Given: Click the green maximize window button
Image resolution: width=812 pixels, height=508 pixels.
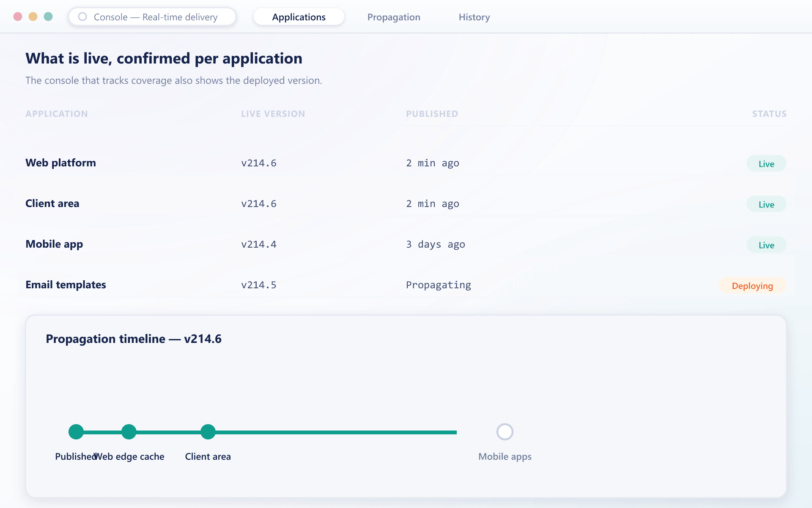Looking at the screenshot, I should click(48, 17).
